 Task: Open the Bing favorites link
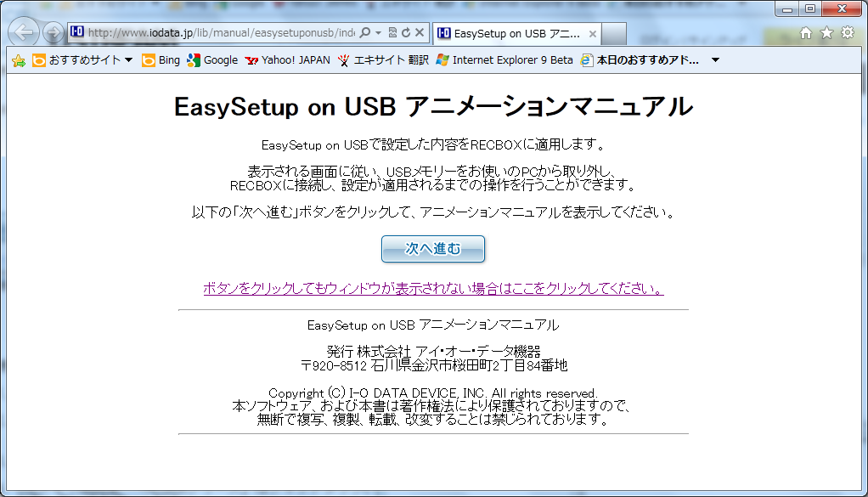161,59
